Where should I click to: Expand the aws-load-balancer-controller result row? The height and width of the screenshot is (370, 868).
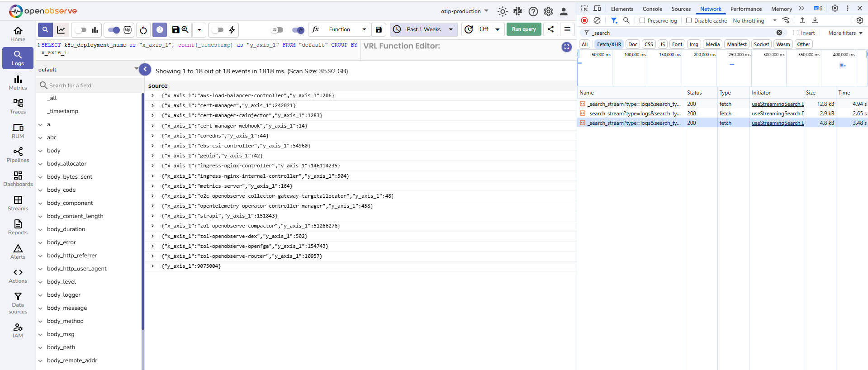[x=153, y=95]
